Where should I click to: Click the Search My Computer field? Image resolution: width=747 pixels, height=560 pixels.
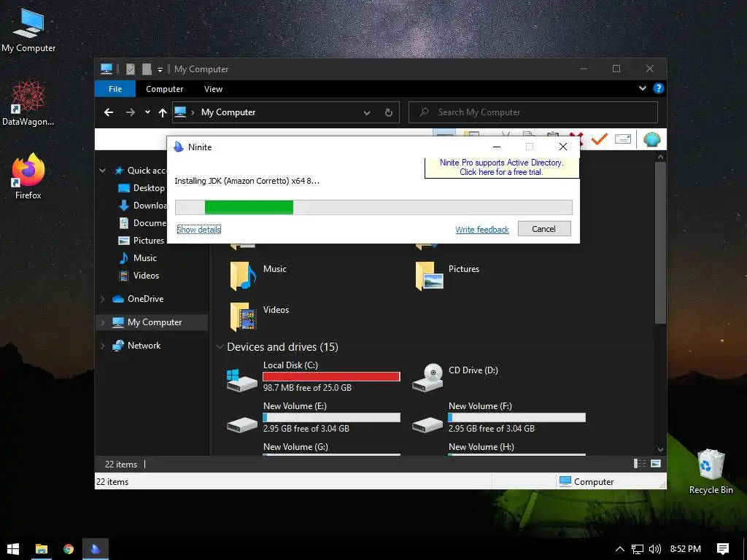[533, 112]
